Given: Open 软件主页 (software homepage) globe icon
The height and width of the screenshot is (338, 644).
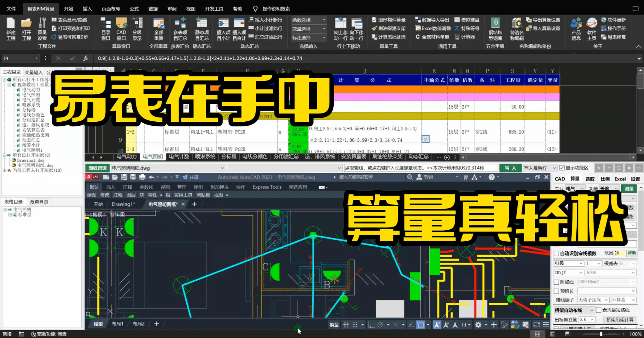Looking at the screenshot, I should (x=592, y=23).
